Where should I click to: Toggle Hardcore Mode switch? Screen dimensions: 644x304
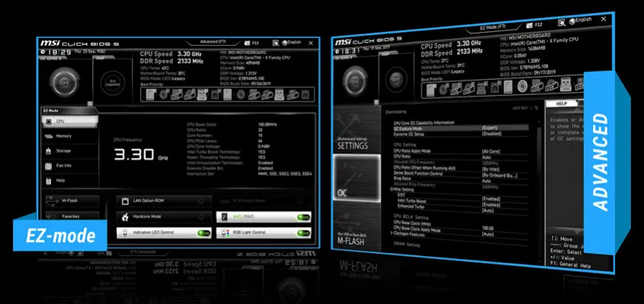pyautogui.click(x=201, y=216)
